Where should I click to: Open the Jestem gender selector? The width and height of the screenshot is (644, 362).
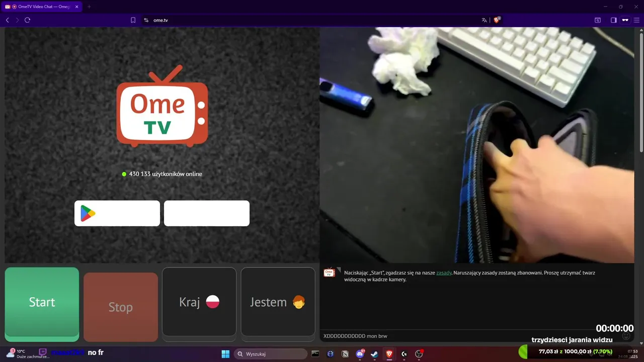278,302
